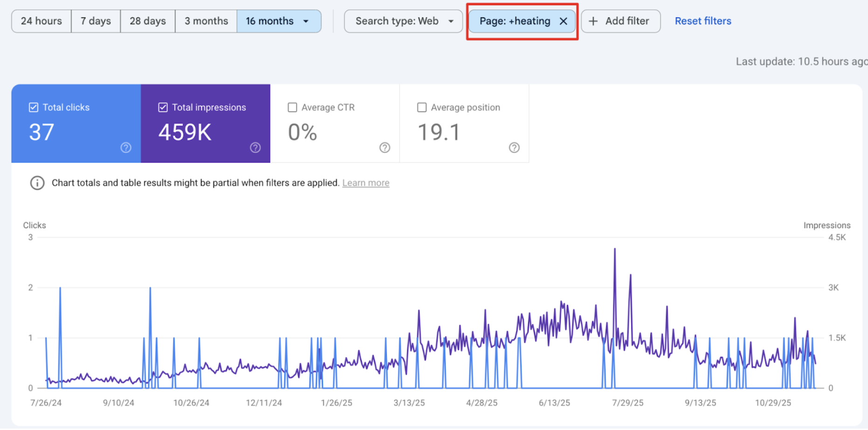
Task: Open the Learn more link
Action: click(x=365, y=183)
